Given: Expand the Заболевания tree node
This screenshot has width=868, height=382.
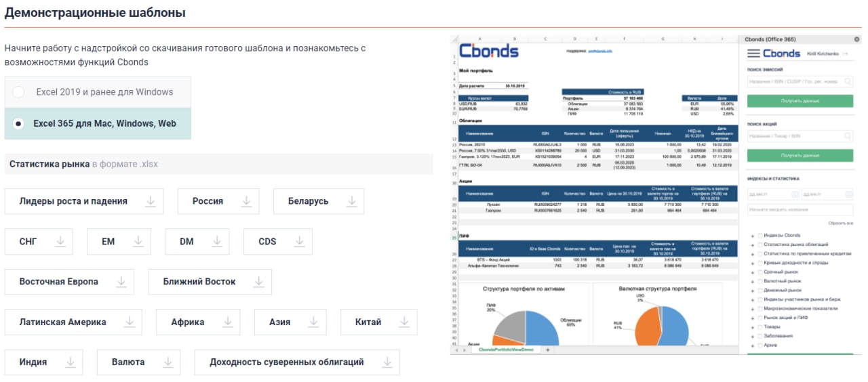Looking at the screenshot, I should point(753,336).
